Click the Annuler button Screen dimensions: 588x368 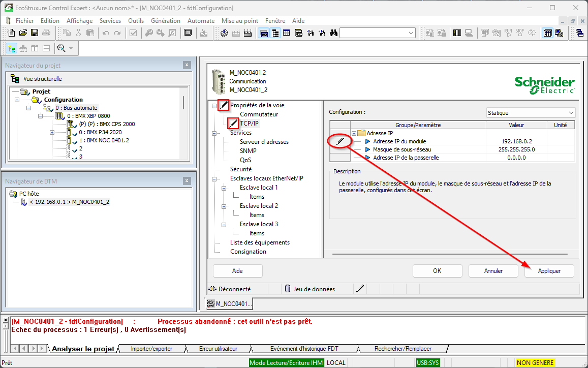pyautogui.click(x=493, y=271)
